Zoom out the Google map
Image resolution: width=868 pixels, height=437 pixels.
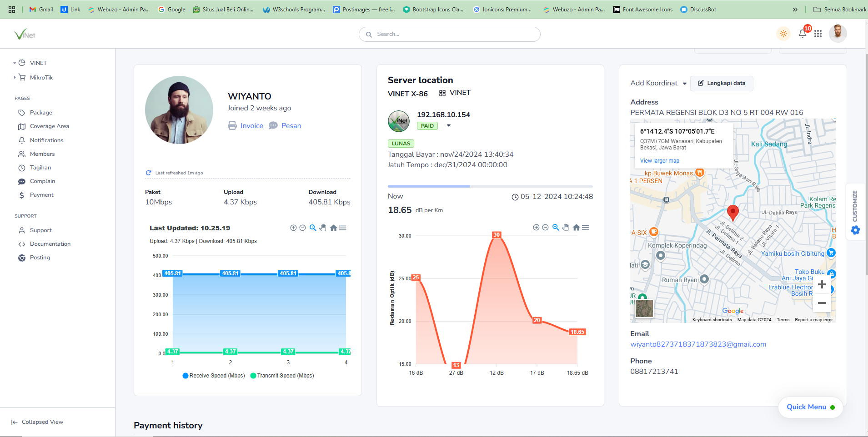(x=822, y=303)
